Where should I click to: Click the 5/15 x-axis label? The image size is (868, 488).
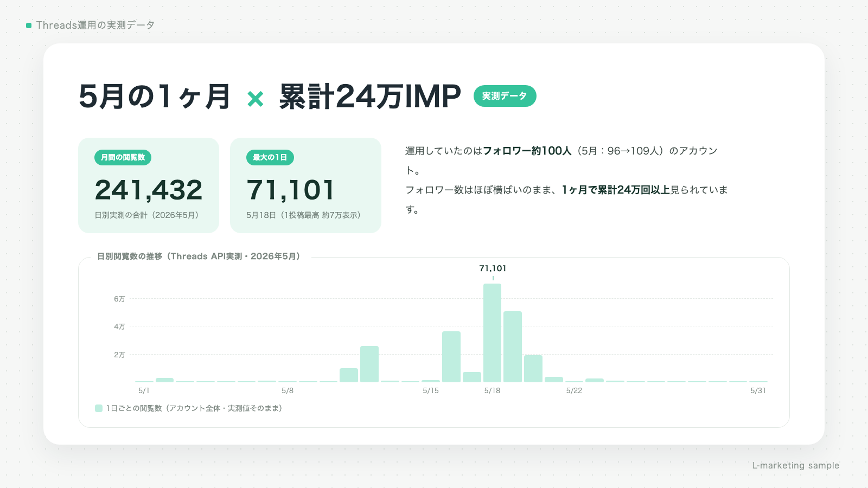(x=431, y=390)
